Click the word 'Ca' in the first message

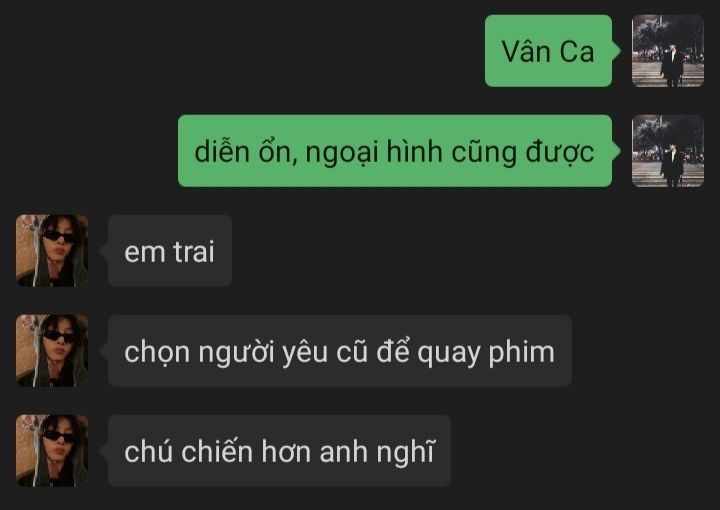[577, 51]
